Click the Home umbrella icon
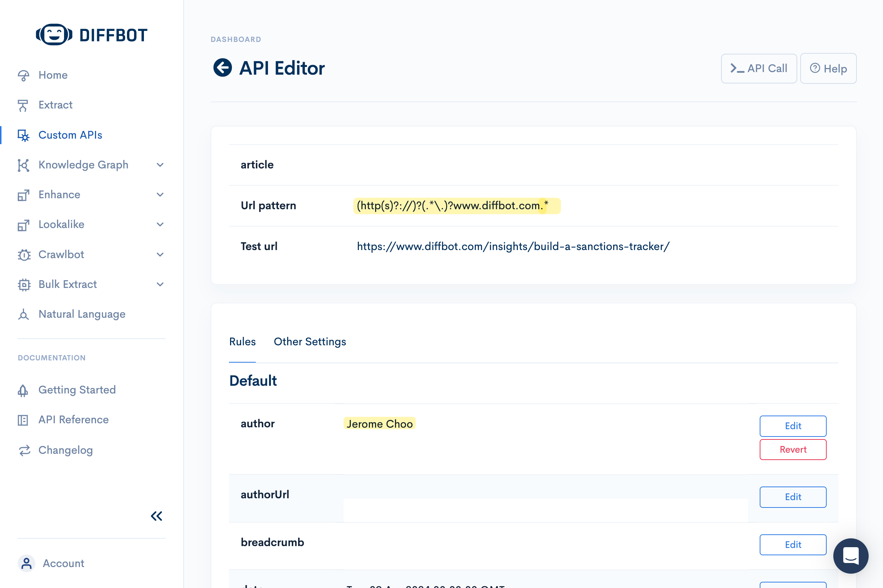This screenshot has width=883, height=588. 23,75
